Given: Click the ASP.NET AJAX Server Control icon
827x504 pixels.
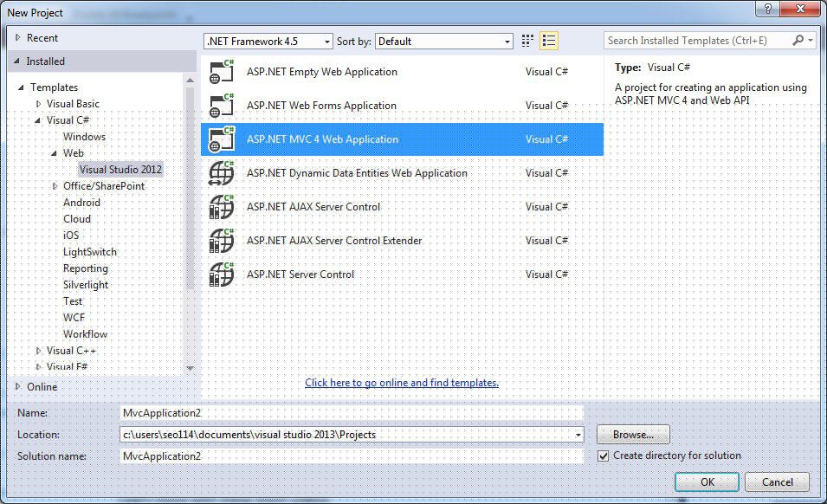Looking at the screenshot, I should pos(223,207).
